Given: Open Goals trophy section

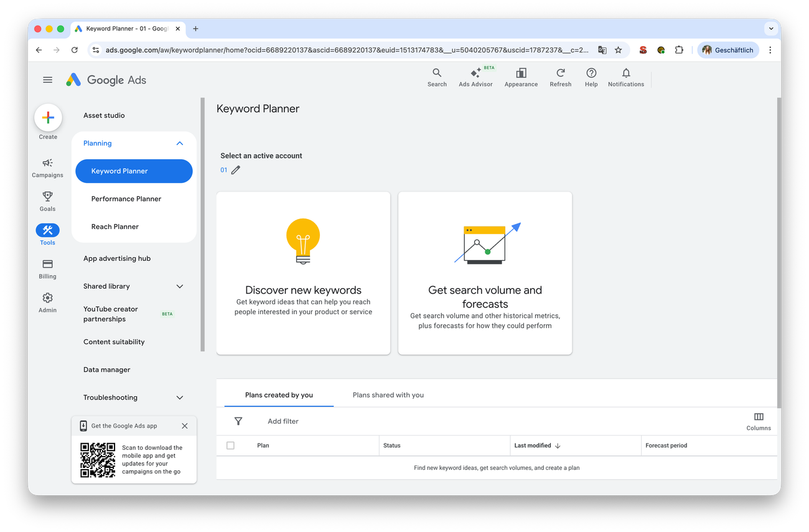Looking at the screenshot, I should [47, 202].
